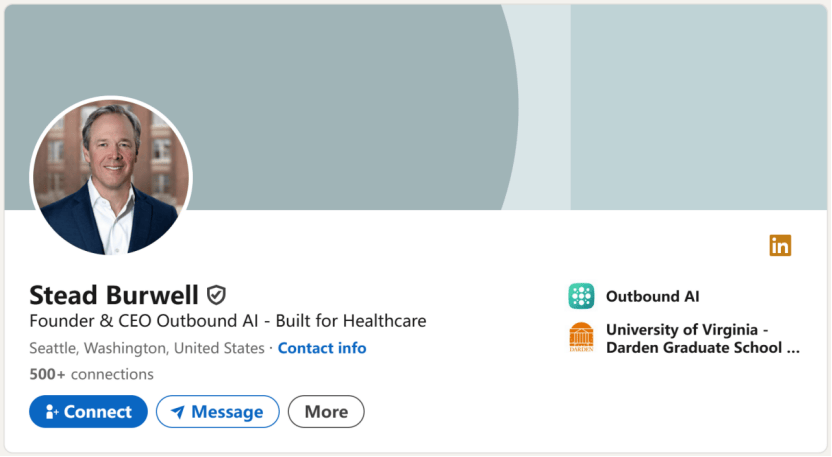This screenshot has height=457, width=832.
Task: Click the person-plus icon in the Connect button
Action: [52, 412]
